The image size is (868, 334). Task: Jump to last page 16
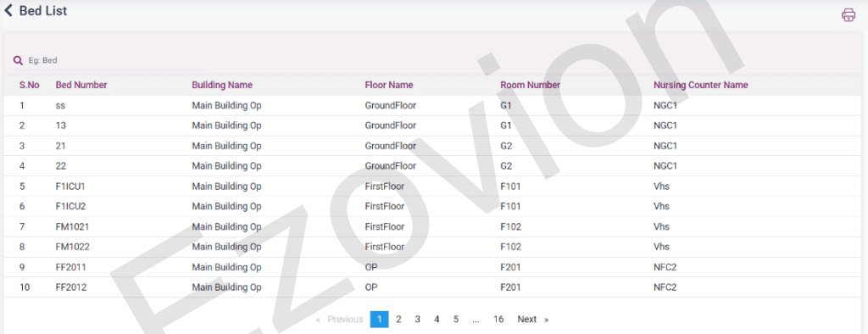(498, 319)
